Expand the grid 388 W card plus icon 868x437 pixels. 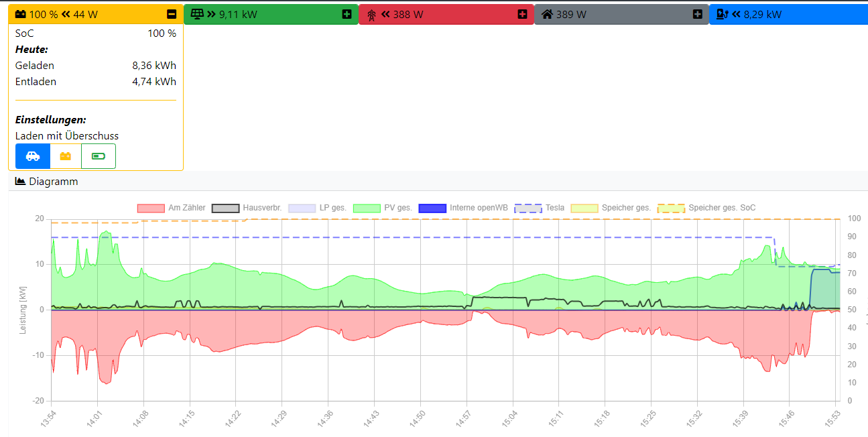(522, 14)
